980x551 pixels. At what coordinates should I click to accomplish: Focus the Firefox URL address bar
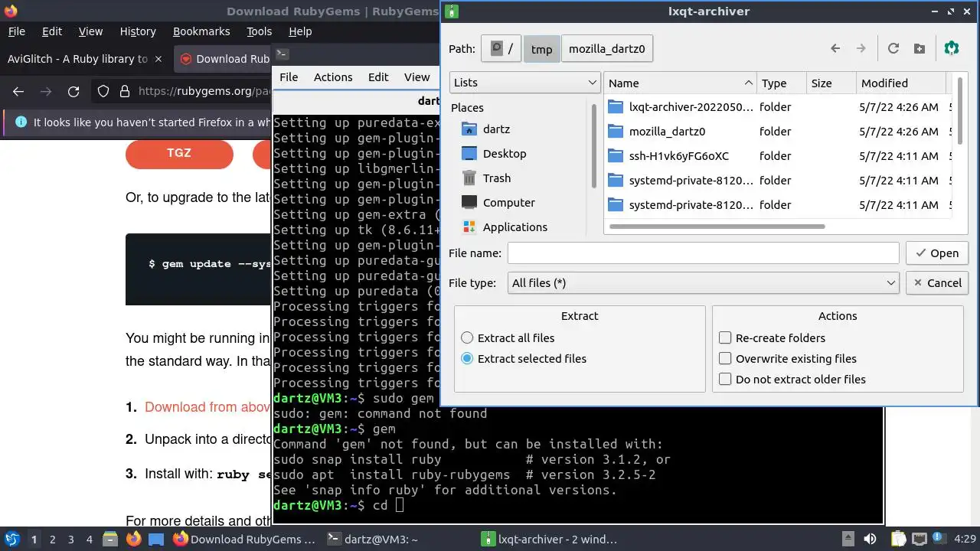click(204, 92)
